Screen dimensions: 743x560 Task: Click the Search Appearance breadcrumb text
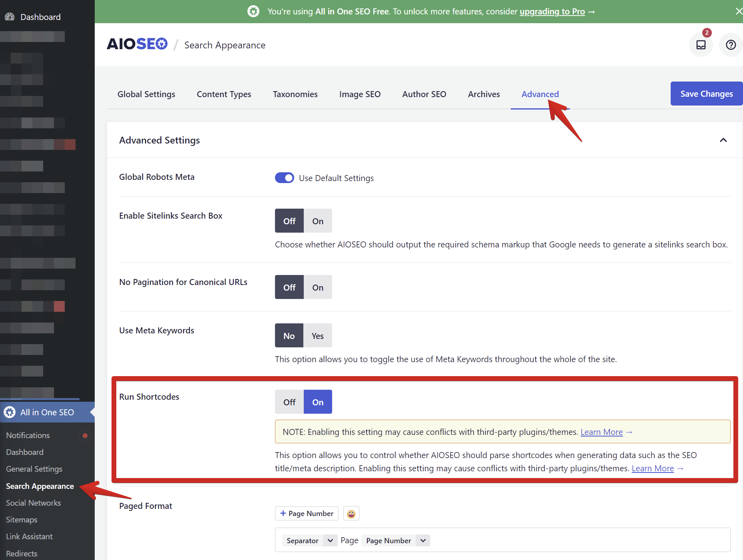pyautogui.click(x=225, y=45)
